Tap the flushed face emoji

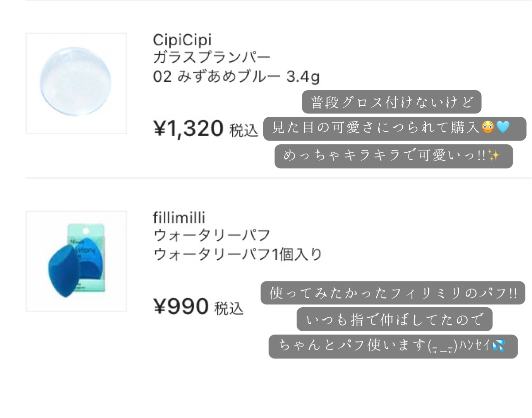click(x=487, y=127)
